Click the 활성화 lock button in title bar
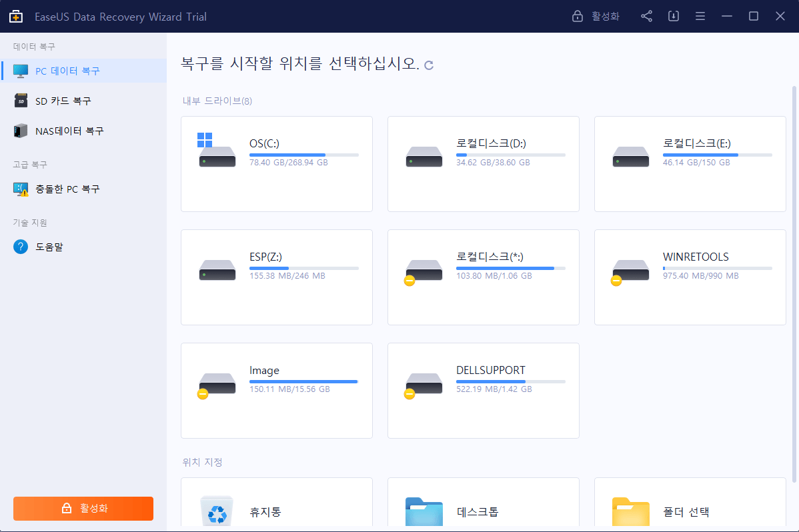Viewport: 799px width, 532px height. [x=596, y=17]
